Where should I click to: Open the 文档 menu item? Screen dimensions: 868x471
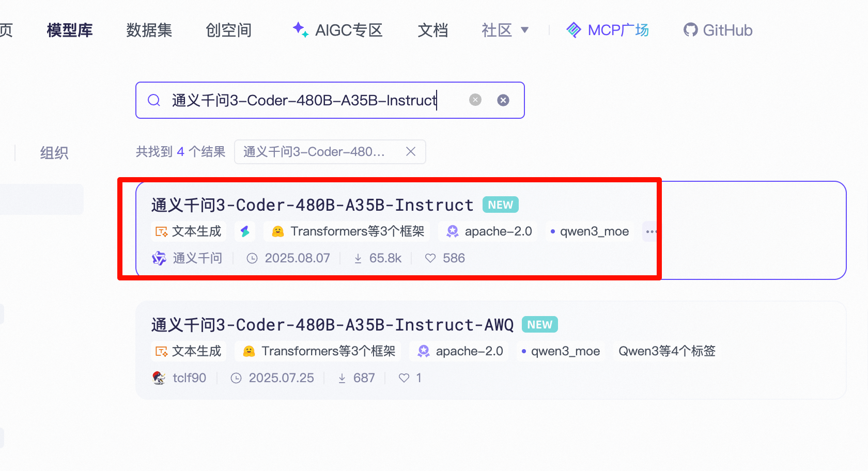tap(432, 30)
